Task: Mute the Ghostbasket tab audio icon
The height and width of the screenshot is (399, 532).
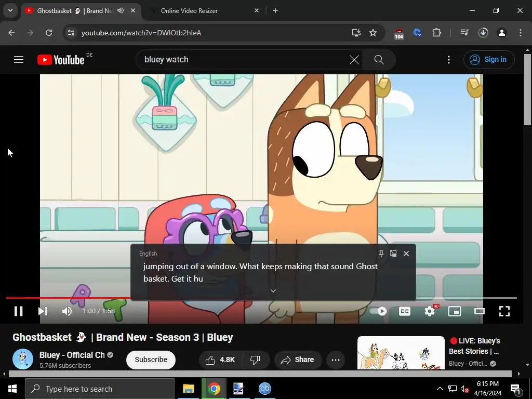Action: [121, 10]
